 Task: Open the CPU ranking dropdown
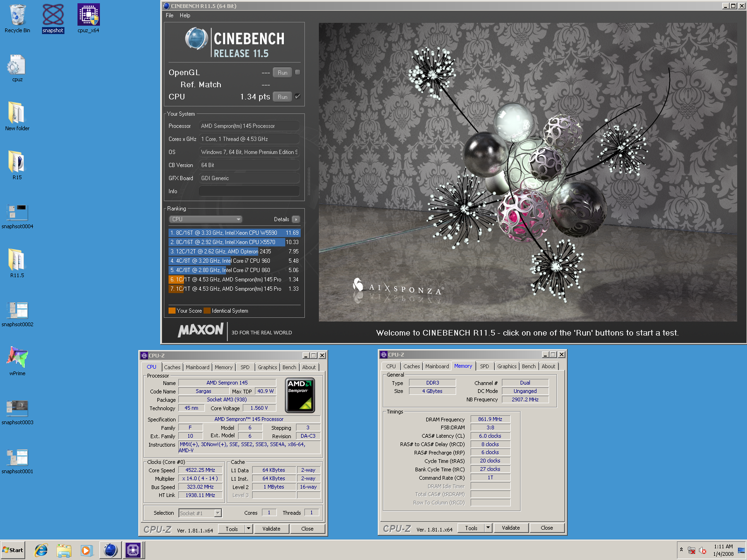click(x=205, y=219)
